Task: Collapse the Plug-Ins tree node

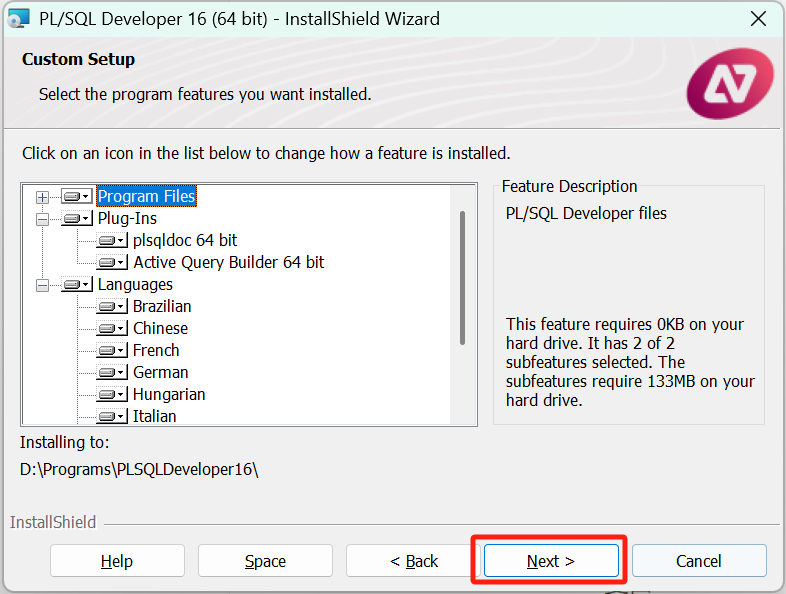Action: [x=43, y=219]
